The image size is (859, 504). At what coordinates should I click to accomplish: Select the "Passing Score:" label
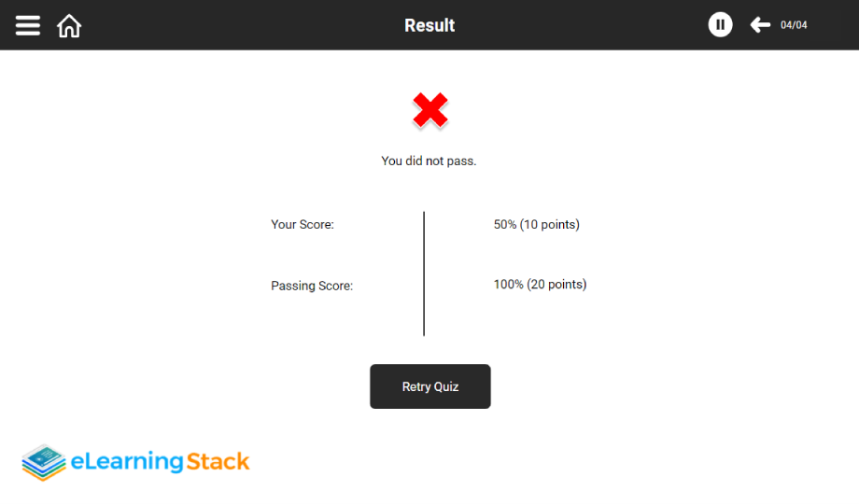[312, 286]
